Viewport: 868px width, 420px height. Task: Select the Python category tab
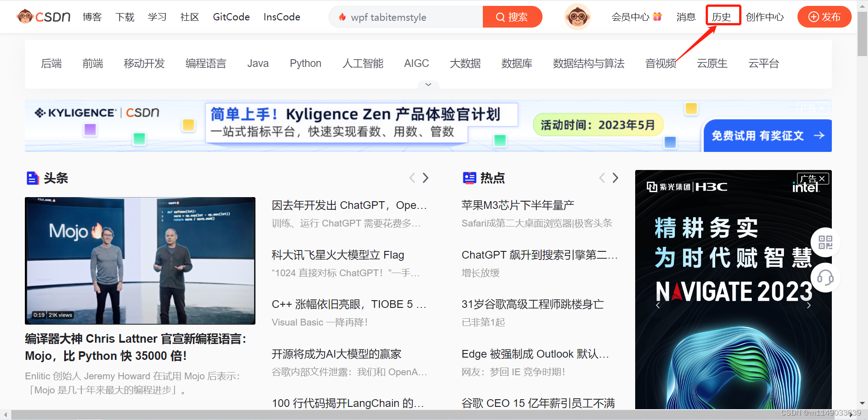click(306, 63)
